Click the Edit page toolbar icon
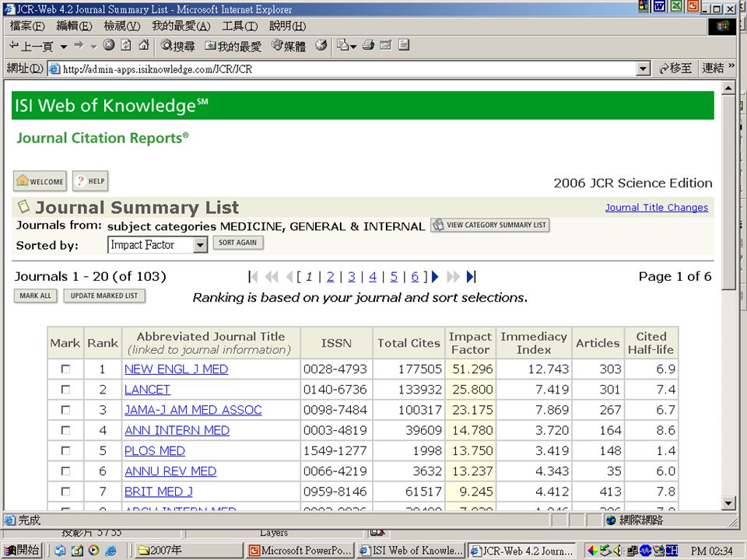The height and width of the screenshot is (560, 747). point(385,45)
